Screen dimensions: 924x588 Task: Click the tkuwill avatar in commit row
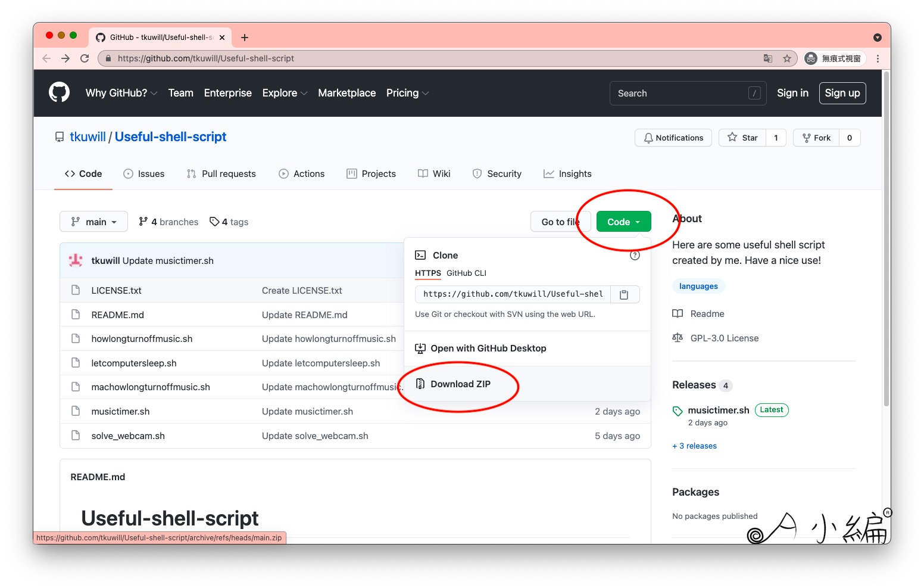pos(76,260)
